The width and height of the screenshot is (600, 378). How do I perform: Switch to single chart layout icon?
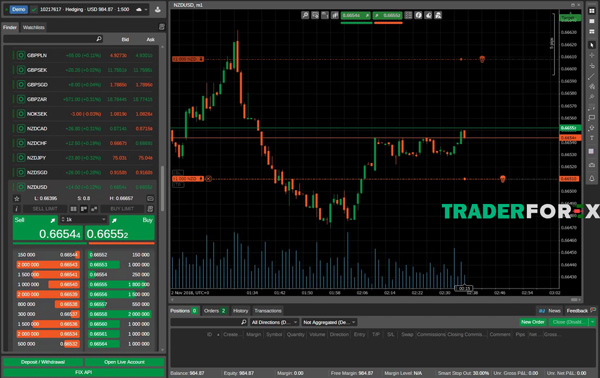click(x=592, y=21)
